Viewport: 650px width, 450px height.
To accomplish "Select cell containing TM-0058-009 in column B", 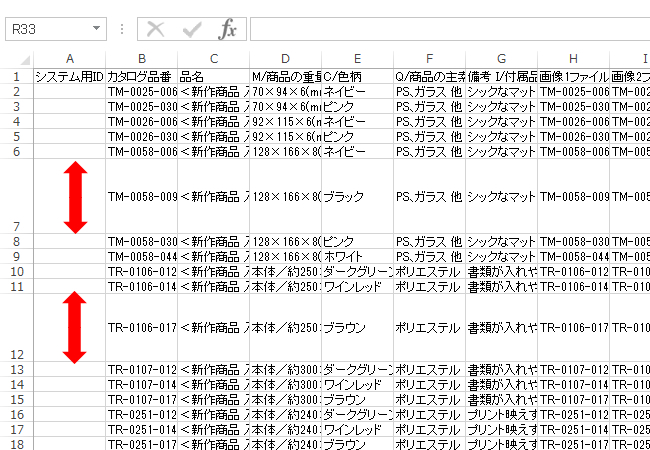I will [x=141, y=197].
